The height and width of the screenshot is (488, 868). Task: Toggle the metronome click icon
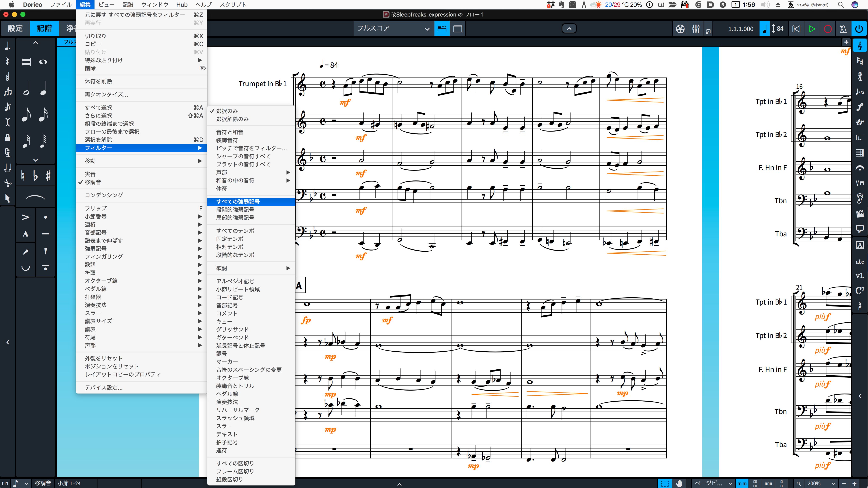(843, 29)
